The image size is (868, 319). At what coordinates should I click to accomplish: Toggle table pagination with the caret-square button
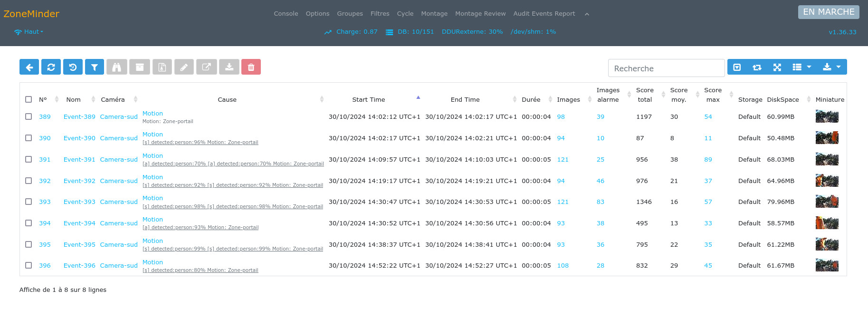[x=737, y=67]
